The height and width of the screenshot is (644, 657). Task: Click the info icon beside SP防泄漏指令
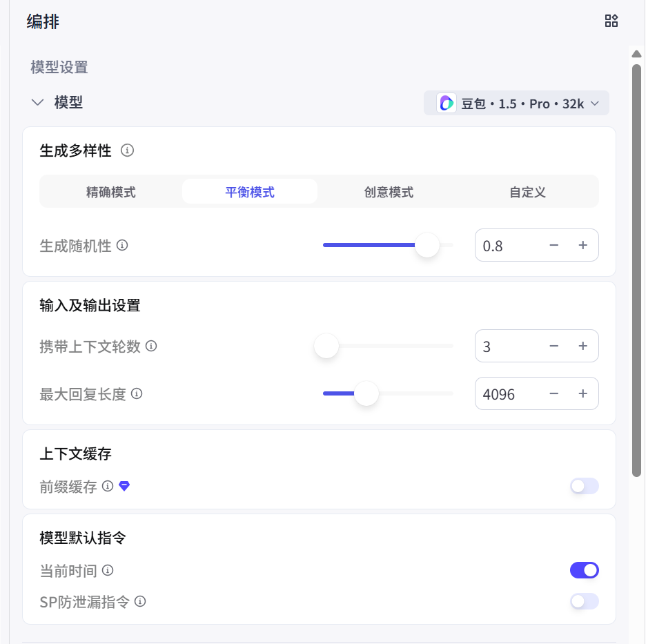(x=140, y=602)
